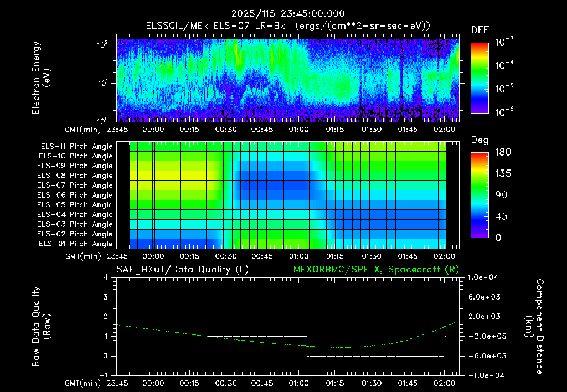Click the 1.0e+04 value on right axis
The height and width of the screenshot is (392, 567).
(x=483, y=277)
